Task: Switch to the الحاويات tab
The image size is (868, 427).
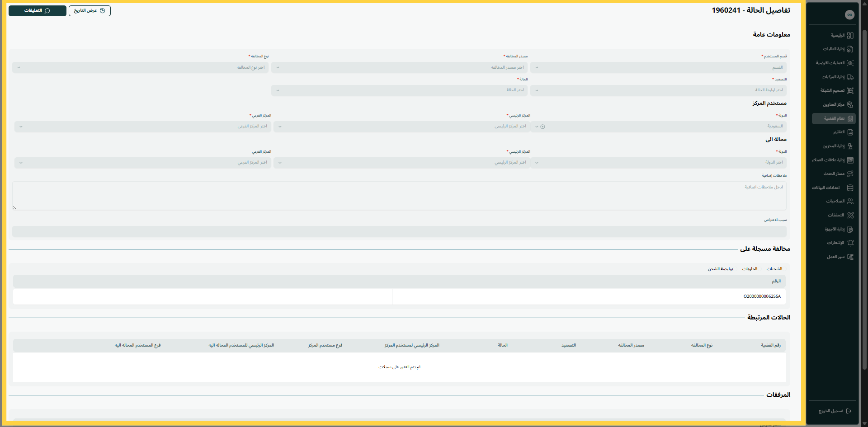Action: tap(750, 269)
